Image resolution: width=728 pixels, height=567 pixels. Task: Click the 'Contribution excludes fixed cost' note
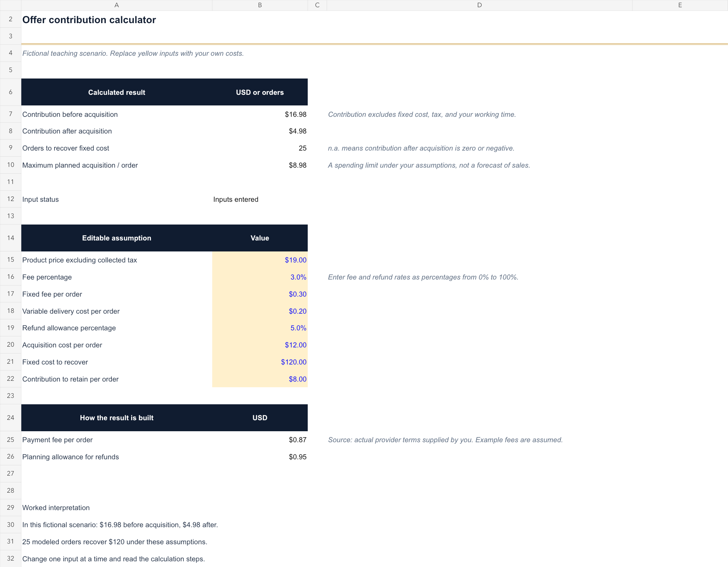(422, 115)
